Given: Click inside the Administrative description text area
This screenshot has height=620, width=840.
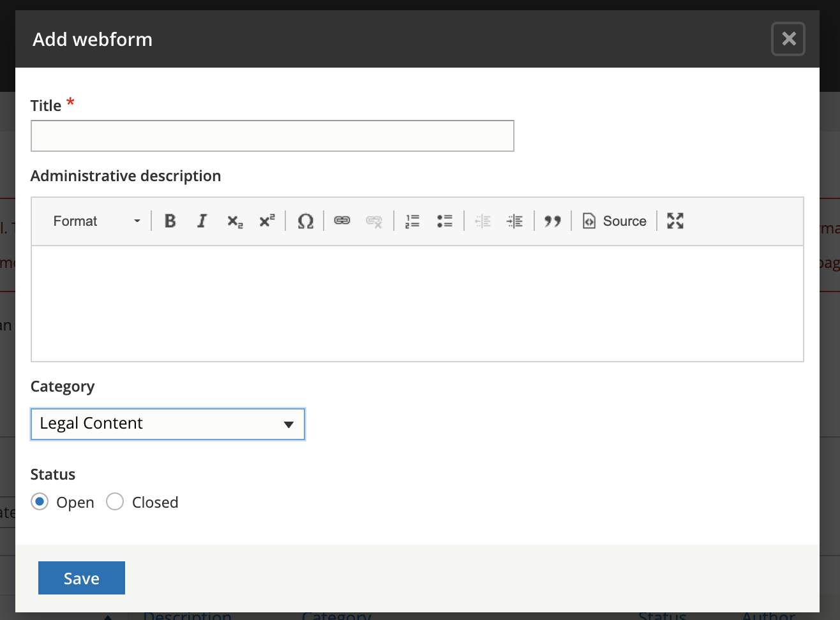Looking at the screenshot, I should tap(417, 304).
